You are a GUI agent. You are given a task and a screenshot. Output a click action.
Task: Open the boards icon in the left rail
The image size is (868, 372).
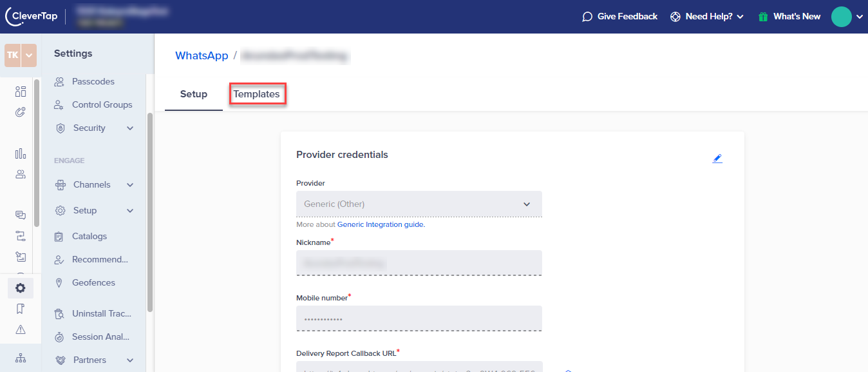(21, 92)
